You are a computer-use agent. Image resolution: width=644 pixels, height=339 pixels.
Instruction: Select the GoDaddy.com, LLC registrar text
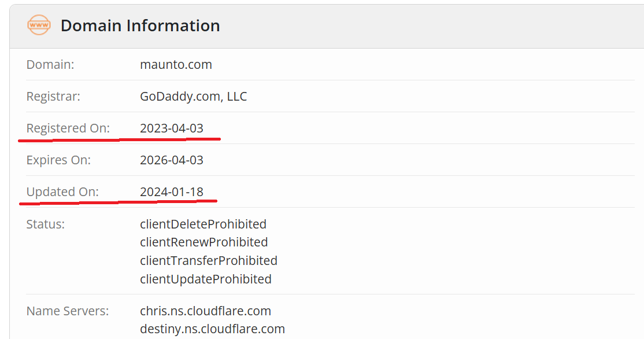[193, 97]
